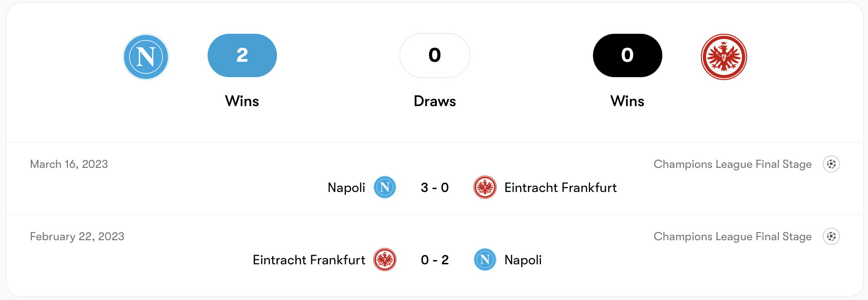Open Napoli from the February 22 row

(x=523, y=260)
